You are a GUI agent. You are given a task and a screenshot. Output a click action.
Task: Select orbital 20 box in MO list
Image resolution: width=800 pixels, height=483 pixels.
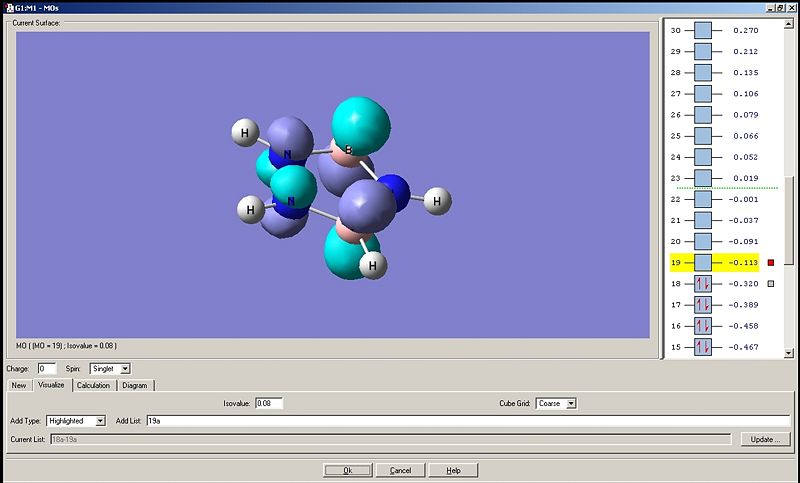(703, 242)
